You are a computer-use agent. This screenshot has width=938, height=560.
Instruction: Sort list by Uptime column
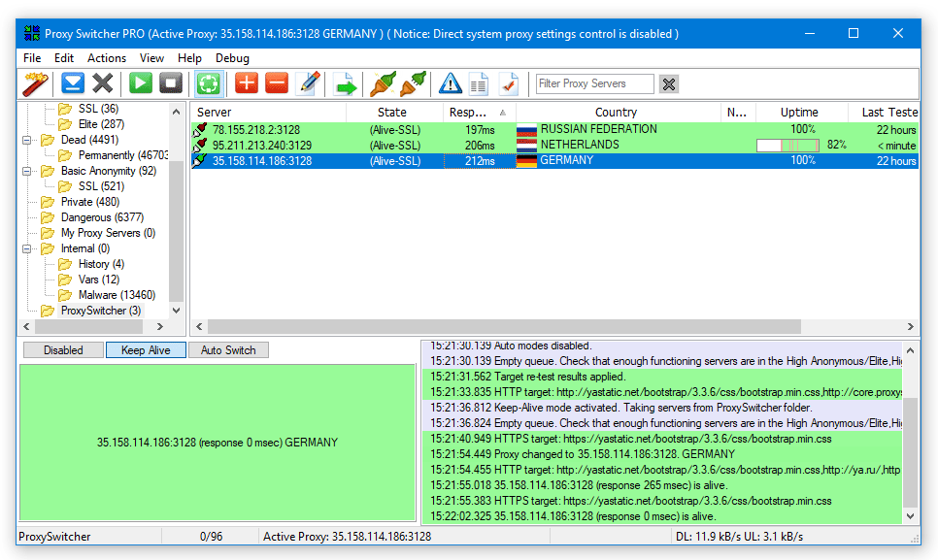point(802,113)
